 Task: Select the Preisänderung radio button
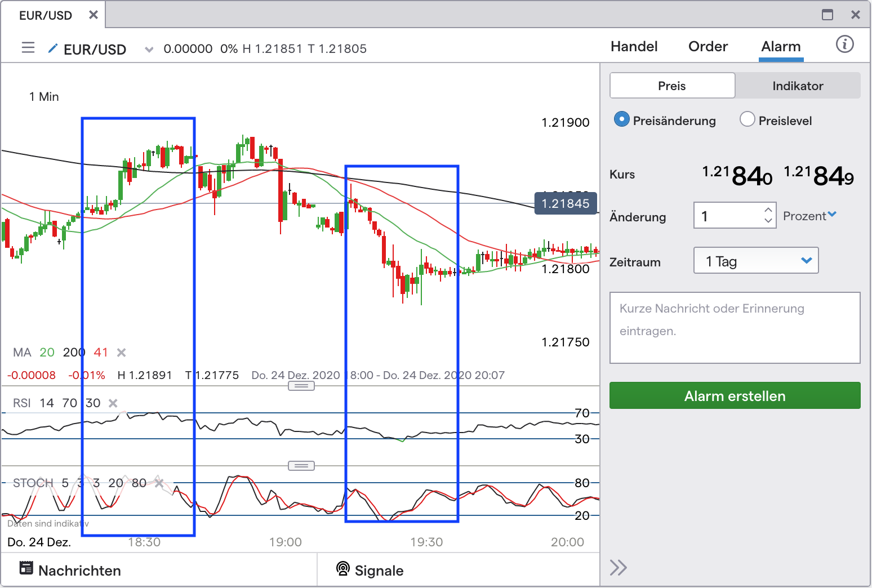pos(621,119)
